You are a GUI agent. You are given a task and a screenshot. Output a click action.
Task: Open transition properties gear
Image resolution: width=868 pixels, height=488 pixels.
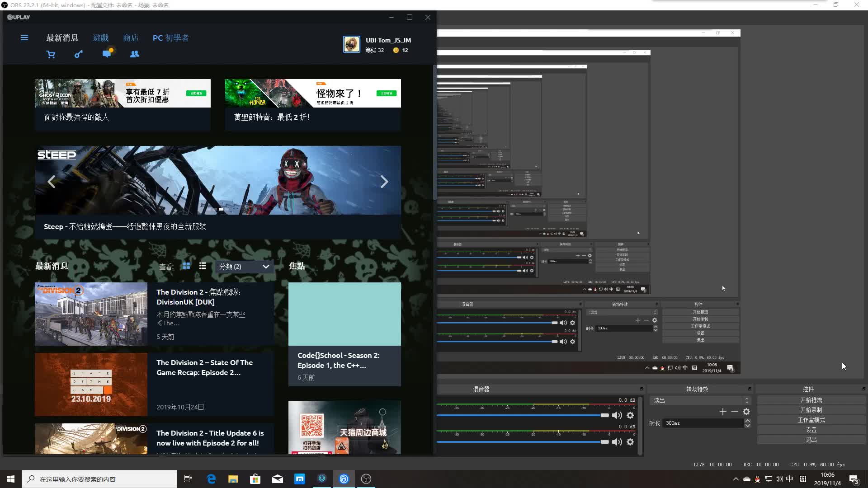tap(746, 412)
